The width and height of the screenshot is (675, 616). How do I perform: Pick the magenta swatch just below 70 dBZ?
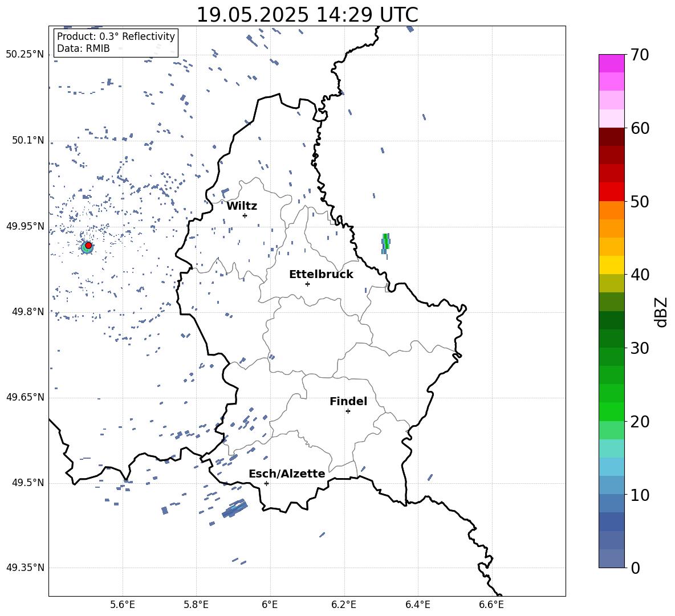(x=612, y=64)
